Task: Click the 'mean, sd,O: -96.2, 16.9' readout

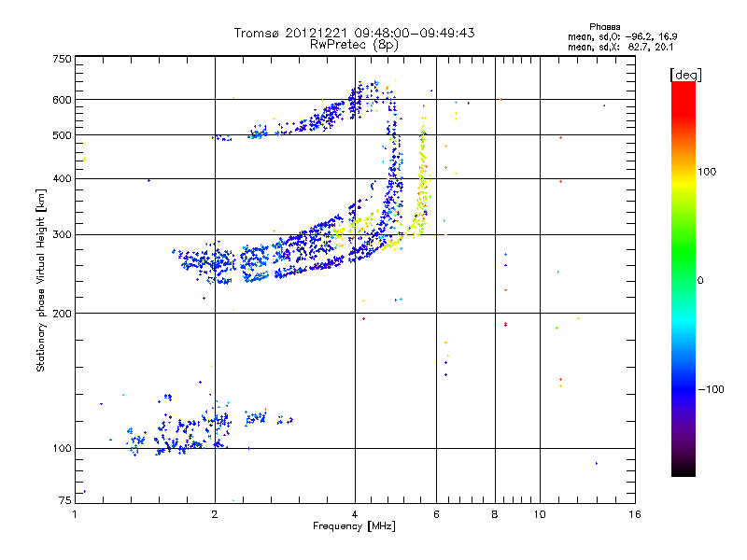Action: tap(622, 37)
